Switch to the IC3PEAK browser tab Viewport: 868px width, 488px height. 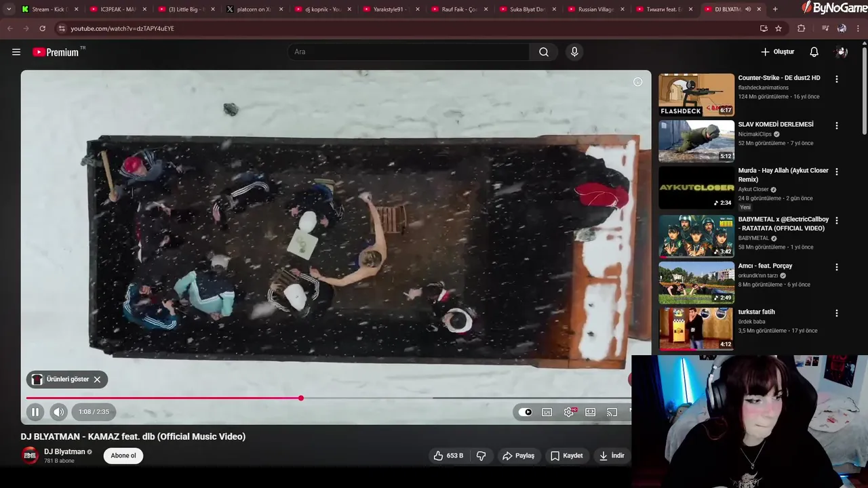coord(117,9)
